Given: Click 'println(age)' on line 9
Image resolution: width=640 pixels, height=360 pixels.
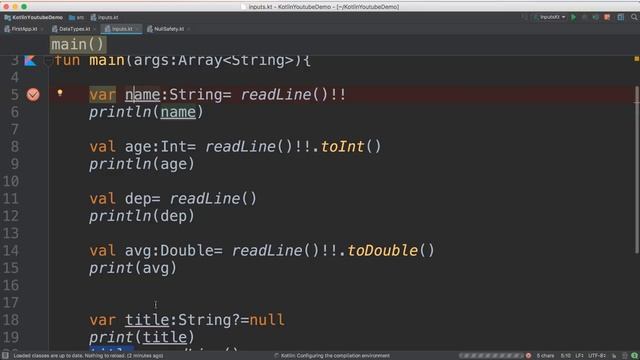Looking at the screenshot, I should (142, 164).
